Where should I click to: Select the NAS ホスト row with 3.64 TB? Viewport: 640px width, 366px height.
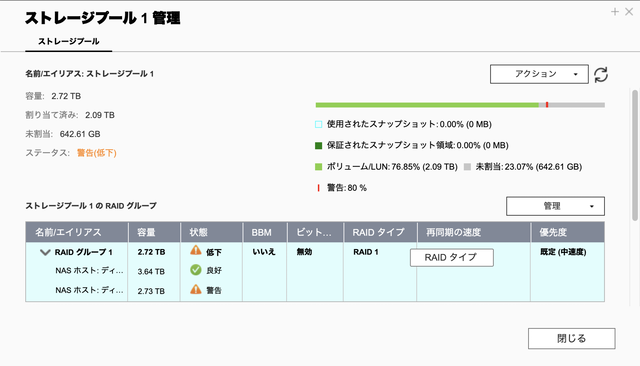click(x=315, y=271)
